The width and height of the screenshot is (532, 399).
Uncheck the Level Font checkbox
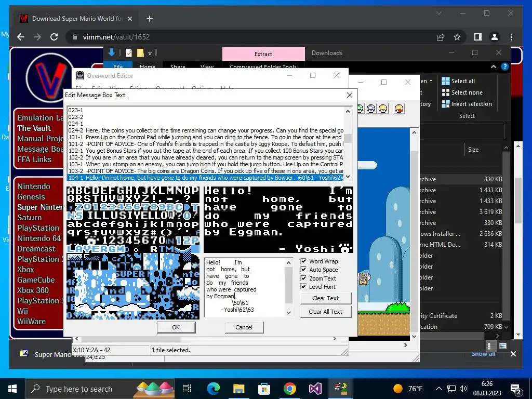pyautogui.click(x=303, y=287)
